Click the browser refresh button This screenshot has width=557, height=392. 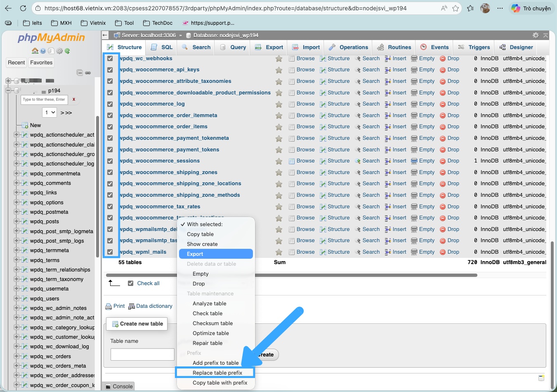point(23,8)
